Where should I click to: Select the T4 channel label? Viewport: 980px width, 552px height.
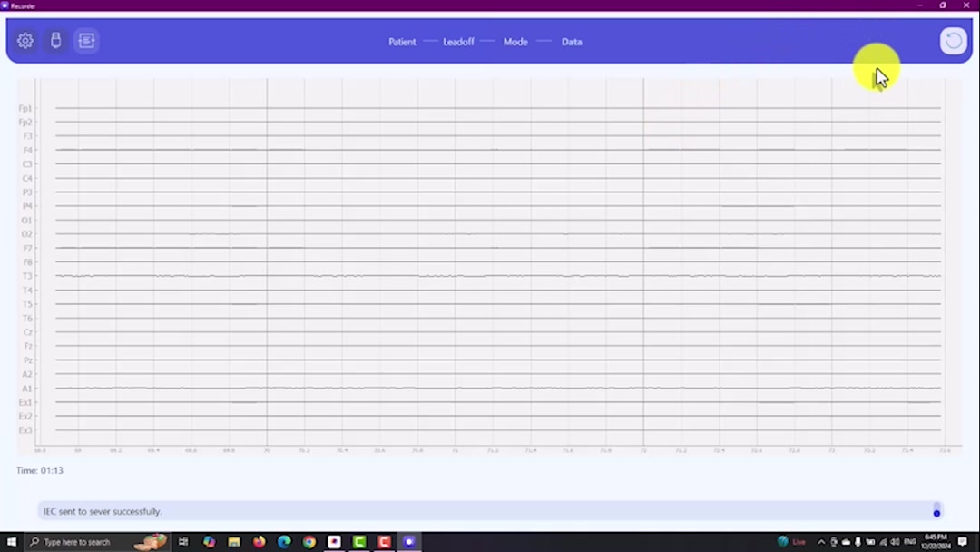[x=27, y=290]
